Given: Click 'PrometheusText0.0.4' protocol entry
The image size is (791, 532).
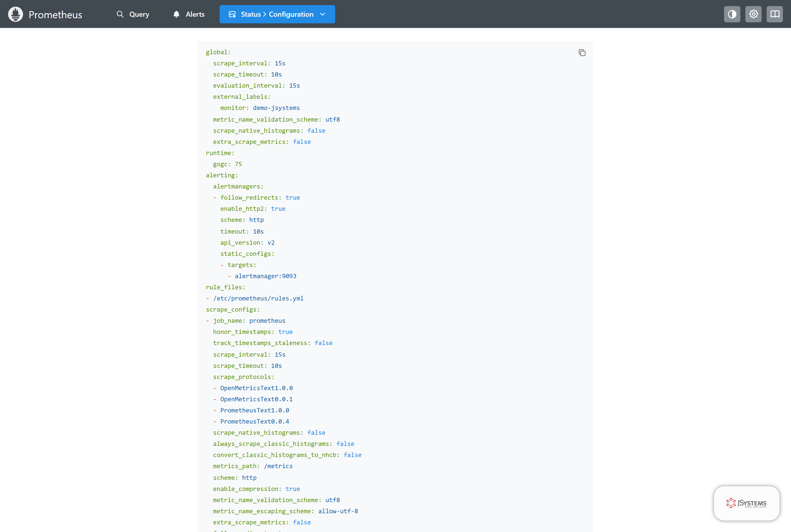Looking at the screenshot, I should 255,422.
